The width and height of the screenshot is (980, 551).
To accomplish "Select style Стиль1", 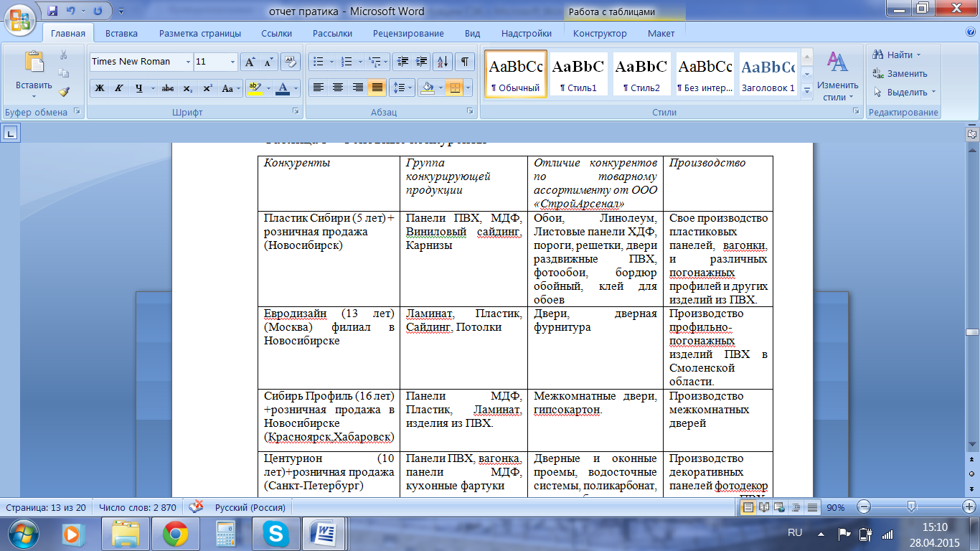I will pyautogui.click(x=578, y=72).
